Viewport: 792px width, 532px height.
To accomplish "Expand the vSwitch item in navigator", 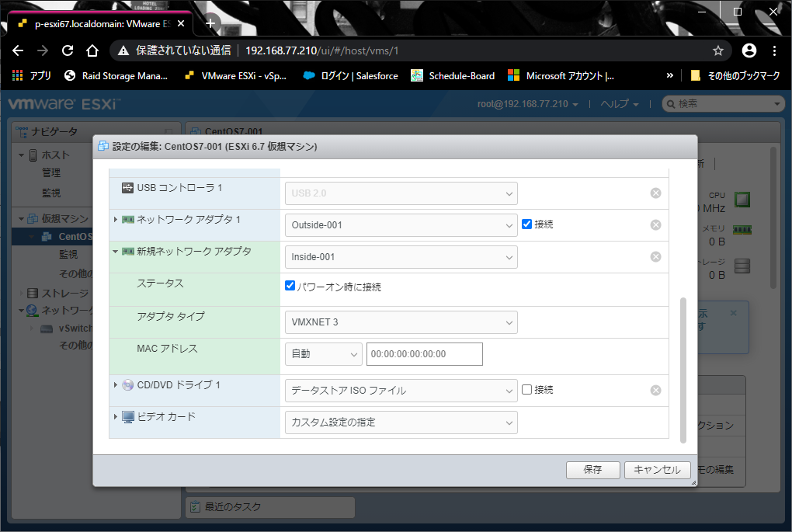I will [x=32, y=329].
